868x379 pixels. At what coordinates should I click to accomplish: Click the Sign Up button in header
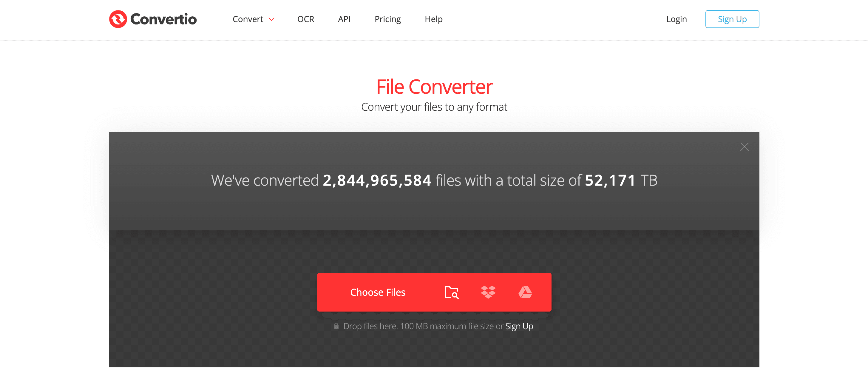point(732,19)
